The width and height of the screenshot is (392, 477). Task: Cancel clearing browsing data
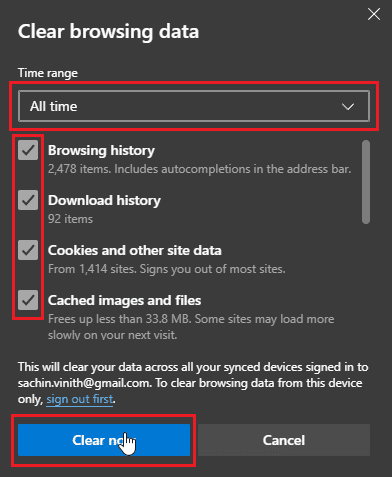click(284, 440)
